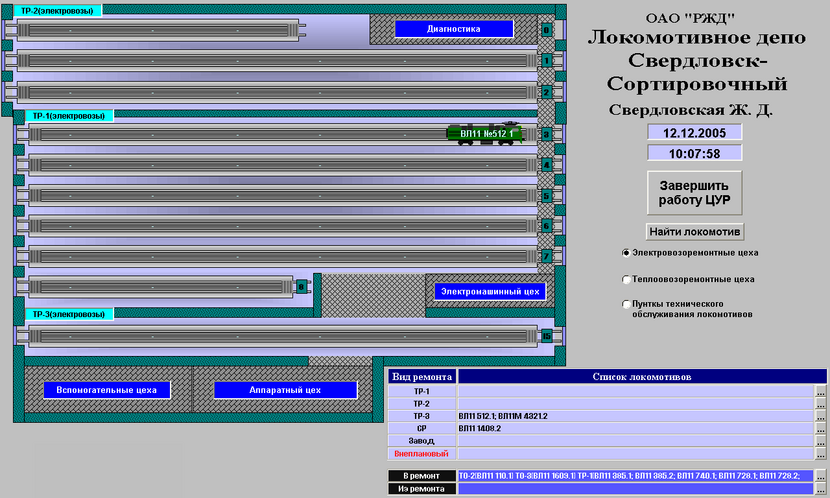Click the short repair track beside marker 8
This screenshot has width=830, height=498.
pyautogui.click(x=161, y=287)
